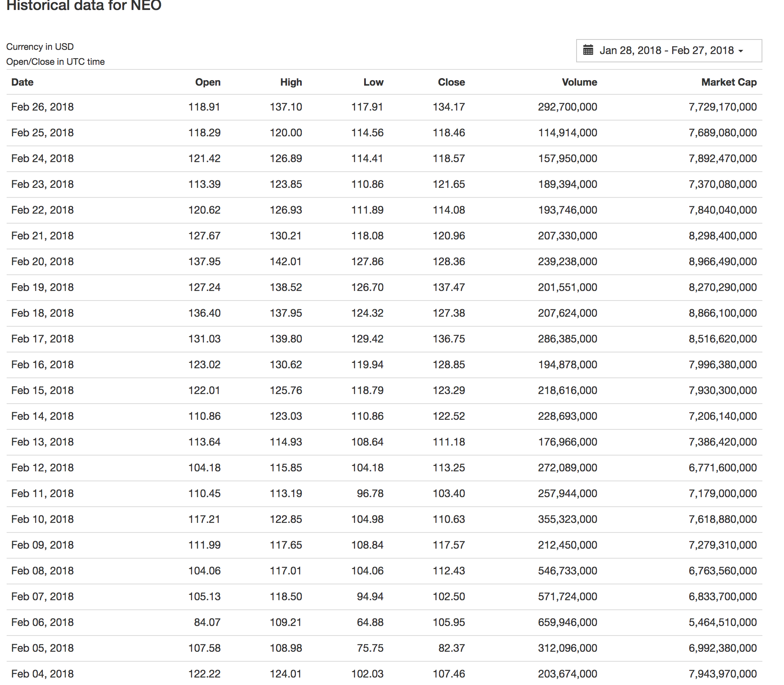
Task: Select the Feb 17, 2018 date cell
Action: 42,339
